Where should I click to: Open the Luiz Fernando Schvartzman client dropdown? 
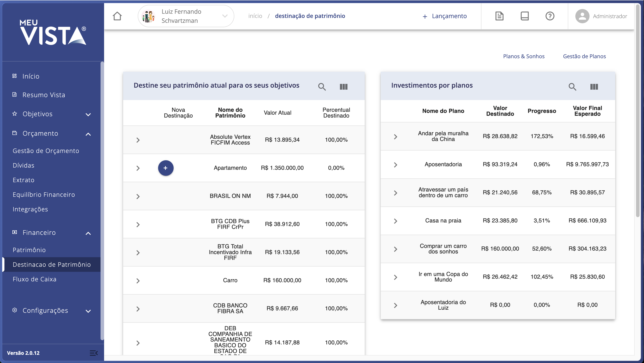186,16
